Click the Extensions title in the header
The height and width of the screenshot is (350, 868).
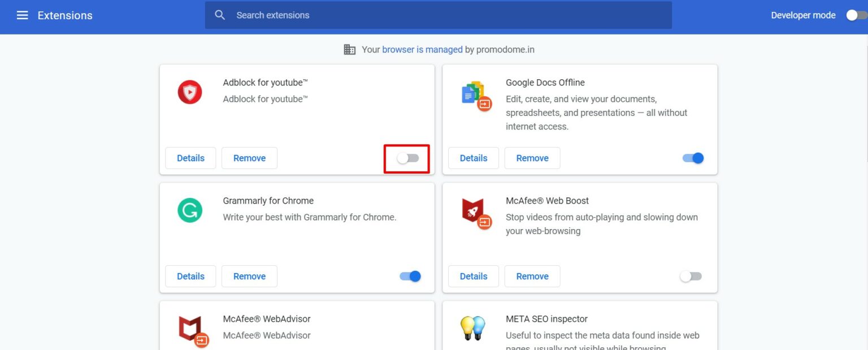click(x=65, y=15)
